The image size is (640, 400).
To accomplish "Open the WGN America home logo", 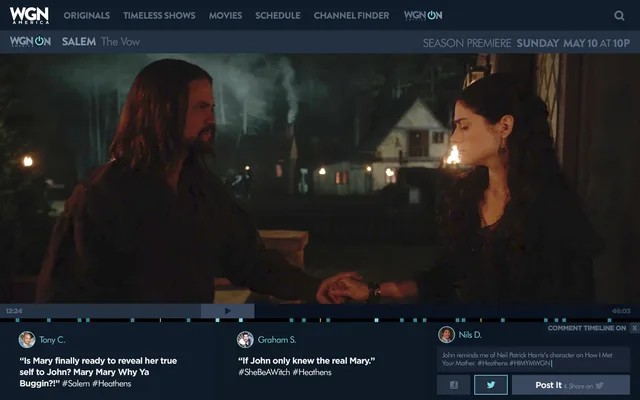I will coord(29,15).
